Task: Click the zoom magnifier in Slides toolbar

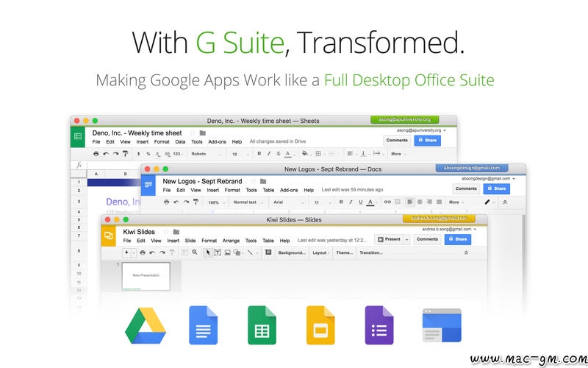Action: point(195,252)
